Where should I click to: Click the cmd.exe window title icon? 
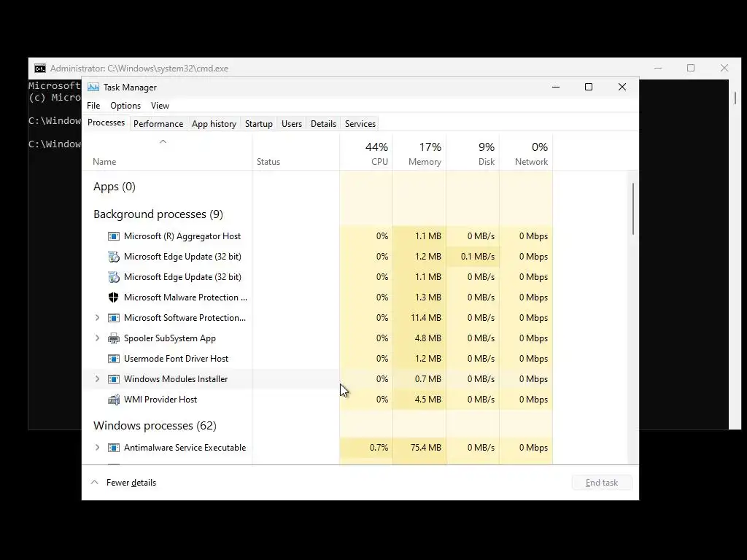click(x=40, y=69)
